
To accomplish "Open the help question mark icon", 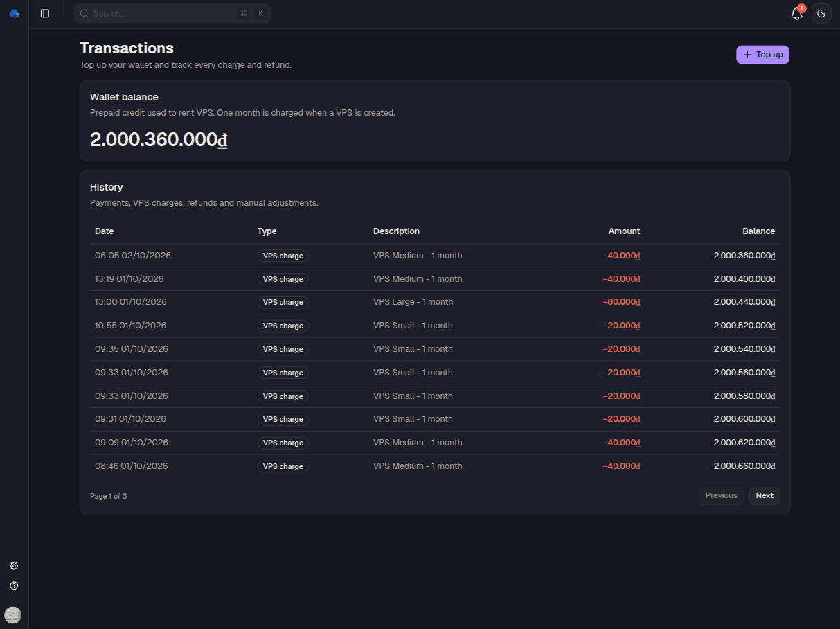I will pyautogui.click(x=14, y=585).
